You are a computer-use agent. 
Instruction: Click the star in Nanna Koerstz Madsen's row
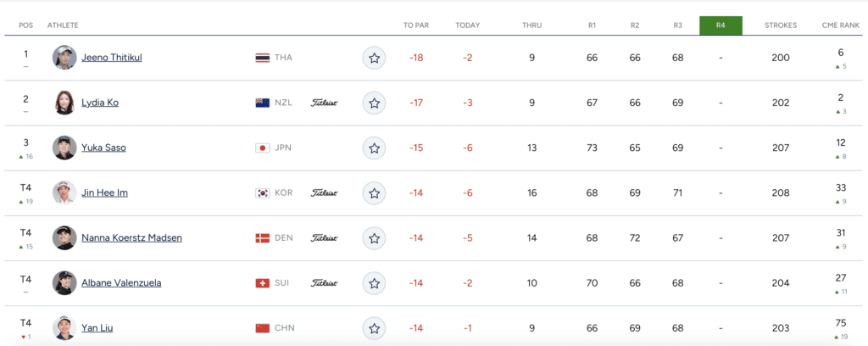pos(374,237)
